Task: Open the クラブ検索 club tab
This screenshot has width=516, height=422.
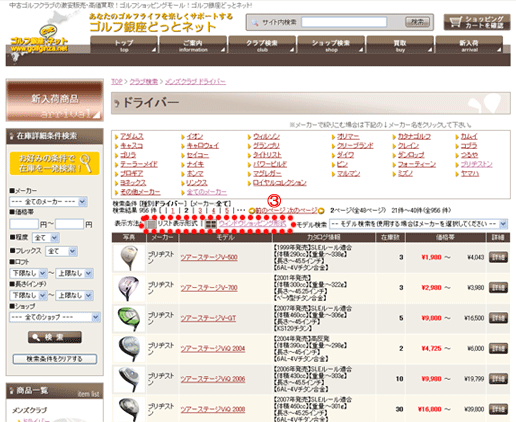Action: click(x=262, y=45)
